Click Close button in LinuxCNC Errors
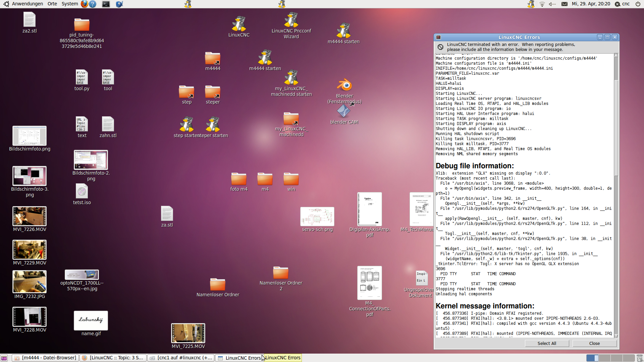This screenshot has height=362, width=644. [x=594, y=343]
